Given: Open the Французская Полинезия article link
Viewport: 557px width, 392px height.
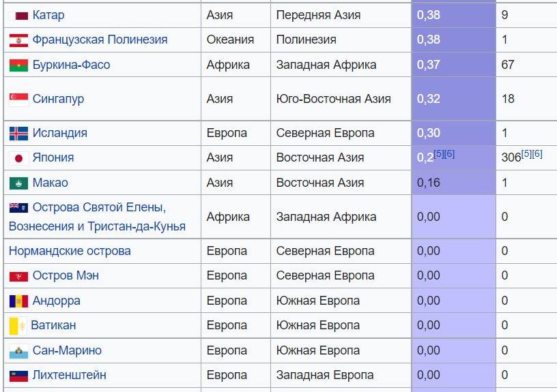Looking at the screenshot, I should 100,40.
